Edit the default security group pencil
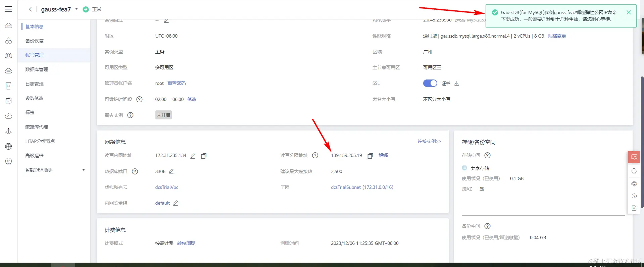 [176, 203]
